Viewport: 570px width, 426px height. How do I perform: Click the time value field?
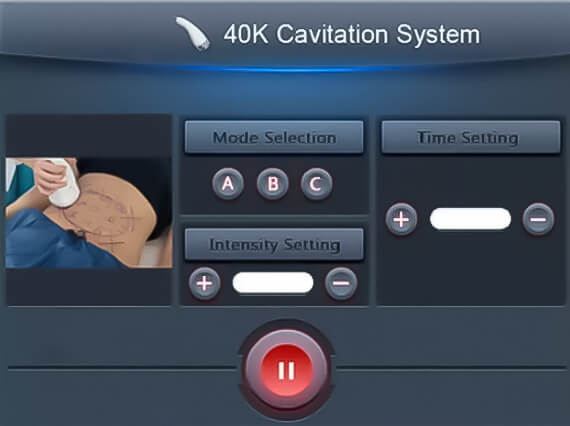click(x=470, y=219)
